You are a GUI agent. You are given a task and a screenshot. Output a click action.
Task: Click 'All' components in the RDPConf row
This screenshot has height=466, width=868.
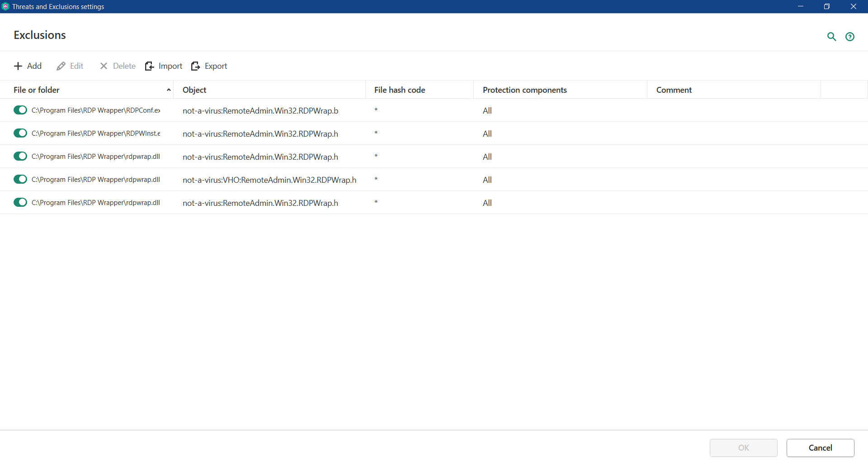[x=487, y=110]
